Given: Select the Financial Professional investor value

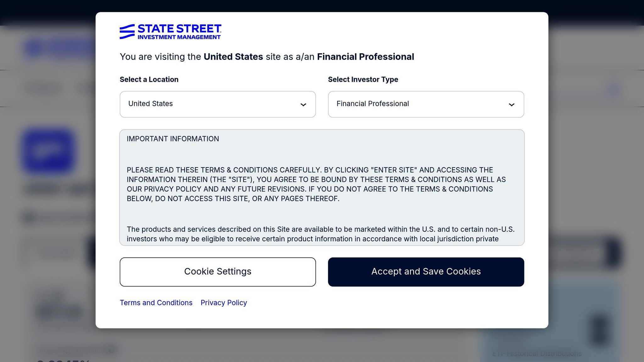Looking at the screenshot, I should [x=372, y=104].
